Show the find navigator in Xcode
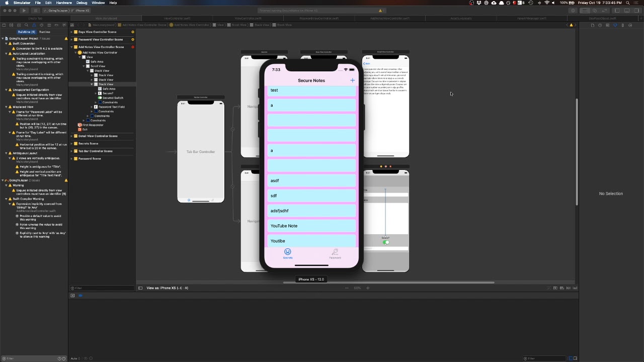644x362 pixels. (26, 25)
